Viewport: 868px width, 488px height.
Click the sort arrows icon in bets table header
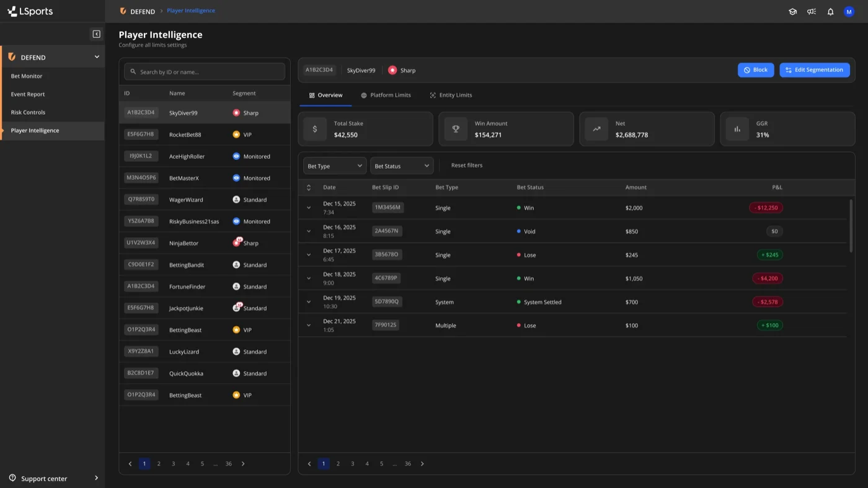click(x=309, y=187)
